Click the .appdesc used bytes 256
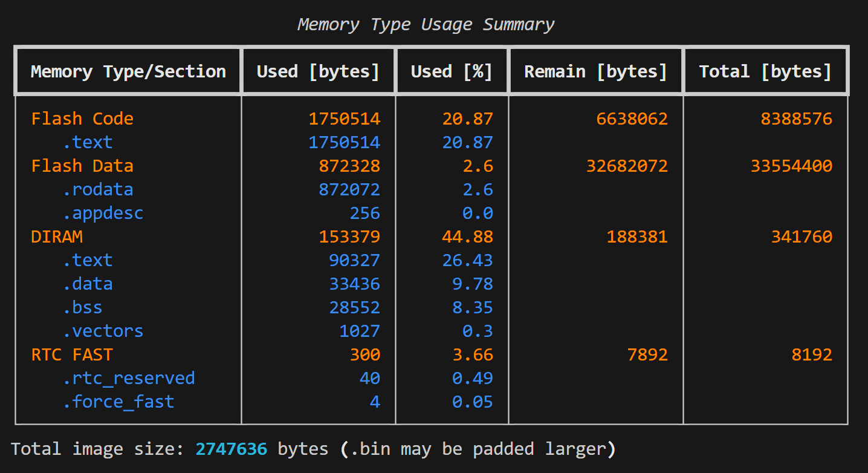The width and height of the screenshot is (868, 473). pos(365,213)
